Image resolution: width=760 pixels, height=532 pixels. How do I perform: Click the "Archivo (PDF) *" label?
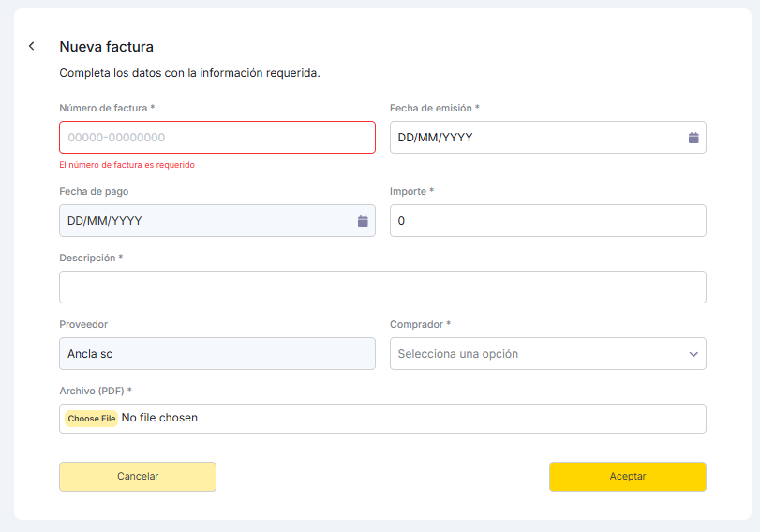coord(96,391)
